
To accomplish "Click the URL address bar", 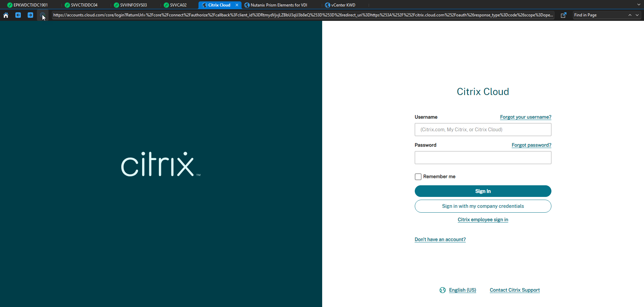I will tap(303, 15).
